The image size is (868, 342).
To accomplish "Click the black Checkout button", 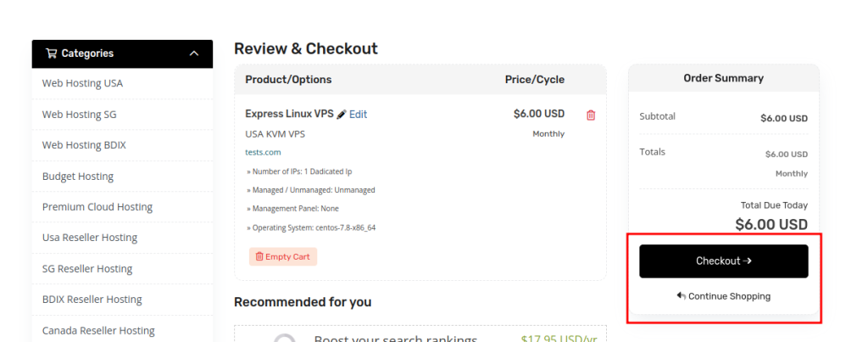I will [x=723, y=261].
